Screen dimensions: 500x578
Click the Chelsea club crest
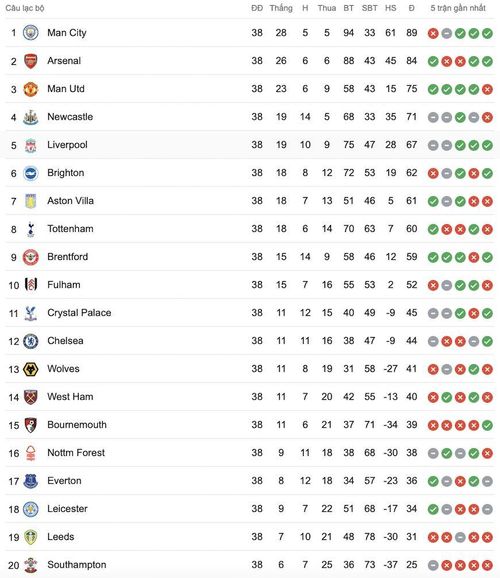(x=31, y=341)
